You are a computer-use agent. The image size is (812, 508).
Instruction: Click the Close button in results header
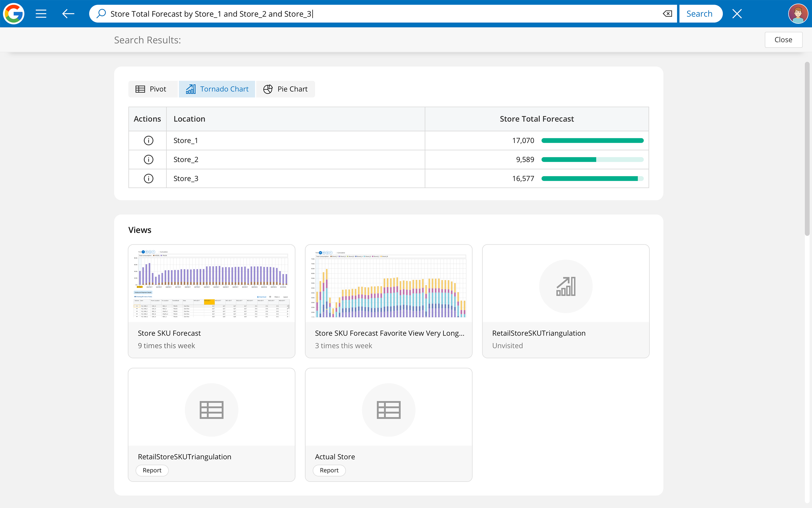point(783,40)
